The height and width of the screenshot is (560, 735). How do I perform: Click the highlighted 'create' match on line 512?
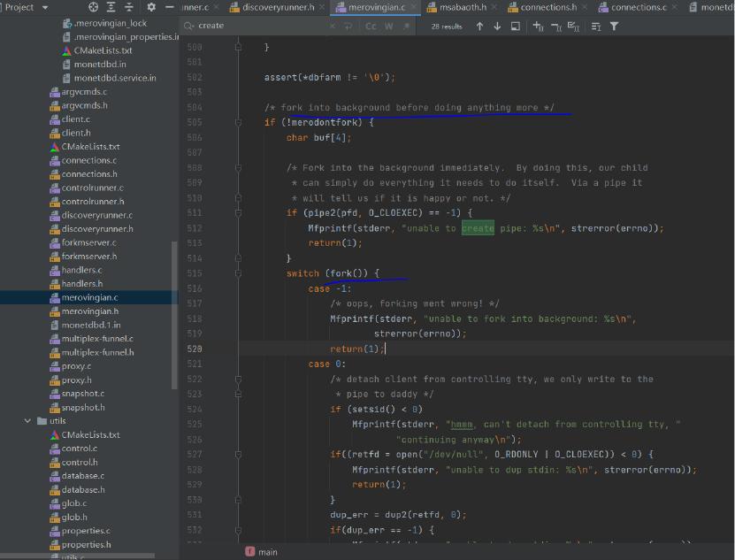click(478, 228)
